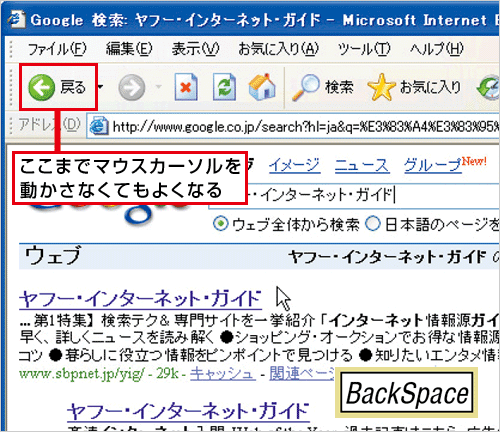This screenshot has width=500, height=432.
Task: Open the 関連ページ related pages link
Action: pyautogui.click(x=302, y=373)
